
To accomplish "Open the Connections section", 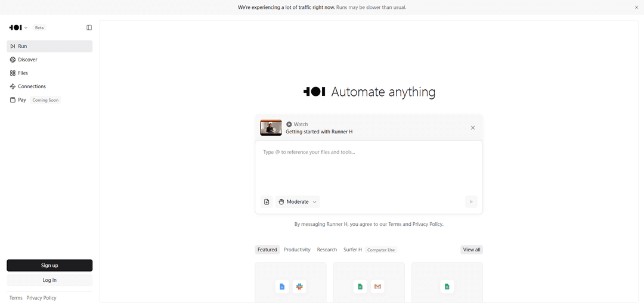I will (x=49, y=86).
